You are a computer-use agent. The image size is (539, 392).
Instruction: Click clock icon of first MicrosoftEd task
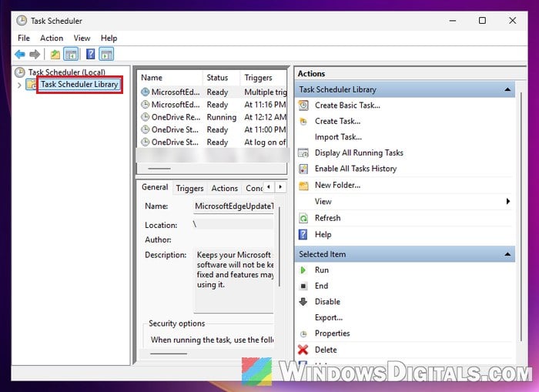(x=146, y=92)
